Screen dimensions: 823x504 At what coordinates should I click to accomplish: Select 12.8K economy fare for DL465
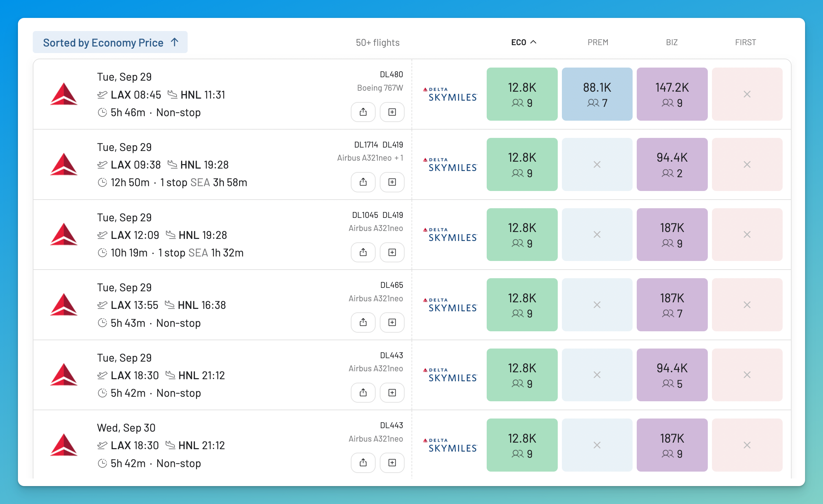point(522,305)
